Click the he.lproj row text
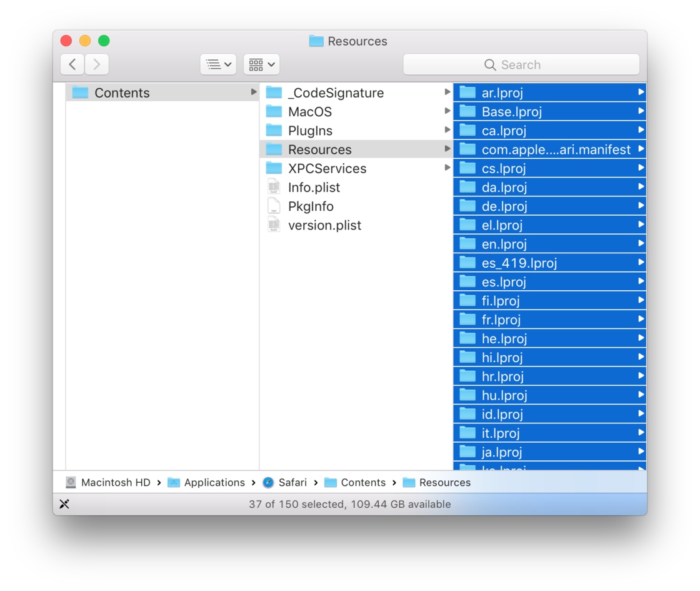The height and width of the screenshot is (591, 700). coord(504,338)
